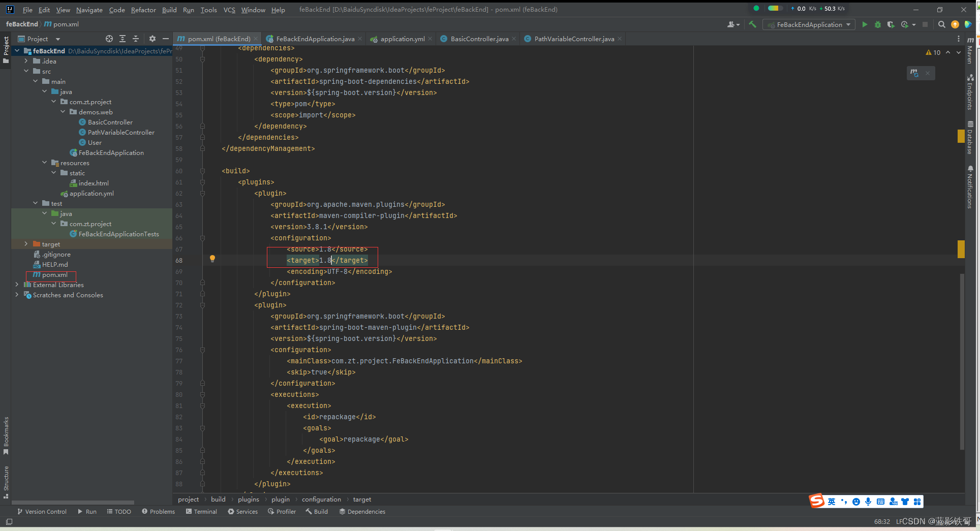Select opened file locate target icon

click(109, 39)
